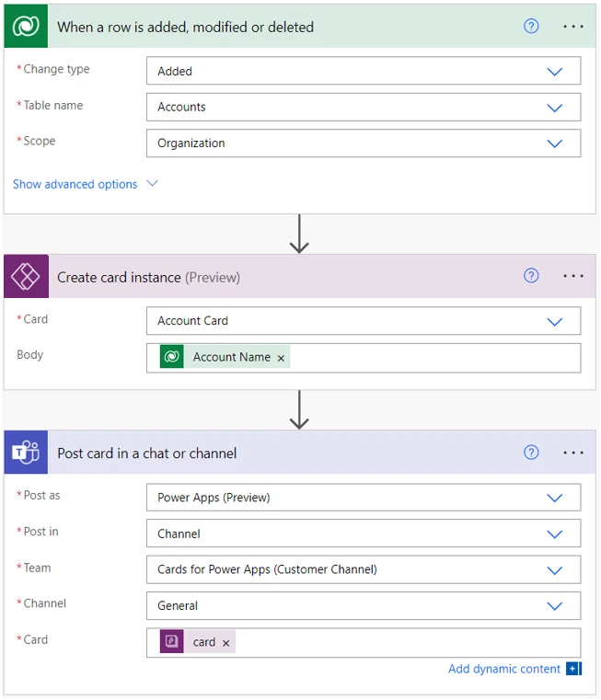
Task: Expand the Scope dropdown set to Organization
Action: pos(554,143)
